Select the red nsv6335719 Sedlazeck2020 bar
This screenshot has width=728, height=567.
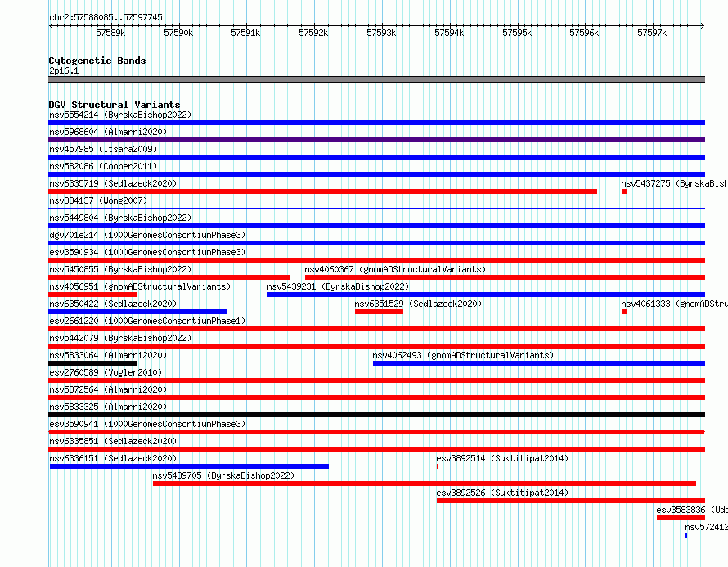(322, 191)
